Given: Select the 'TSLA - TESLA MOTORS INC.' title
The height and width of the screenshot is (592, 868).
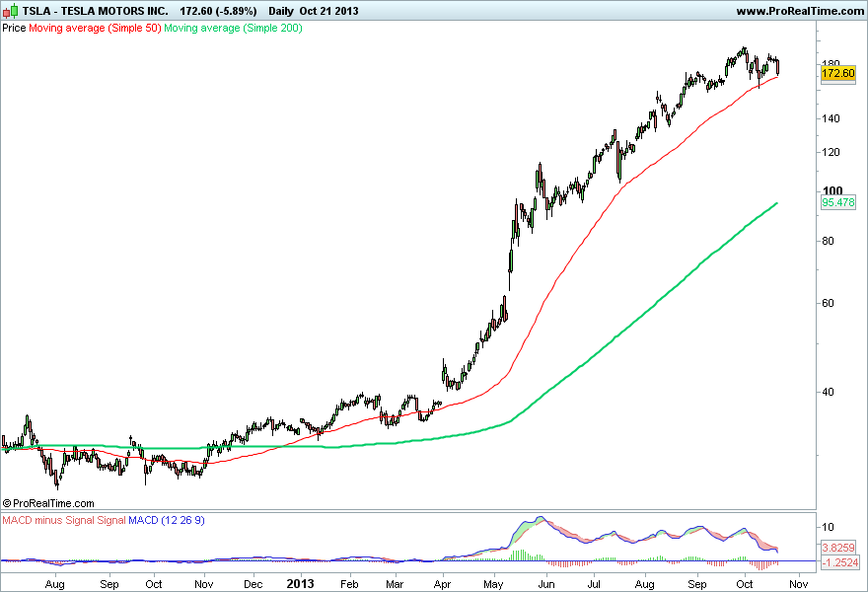Looking at the screenshot, I should click(96, 11).
